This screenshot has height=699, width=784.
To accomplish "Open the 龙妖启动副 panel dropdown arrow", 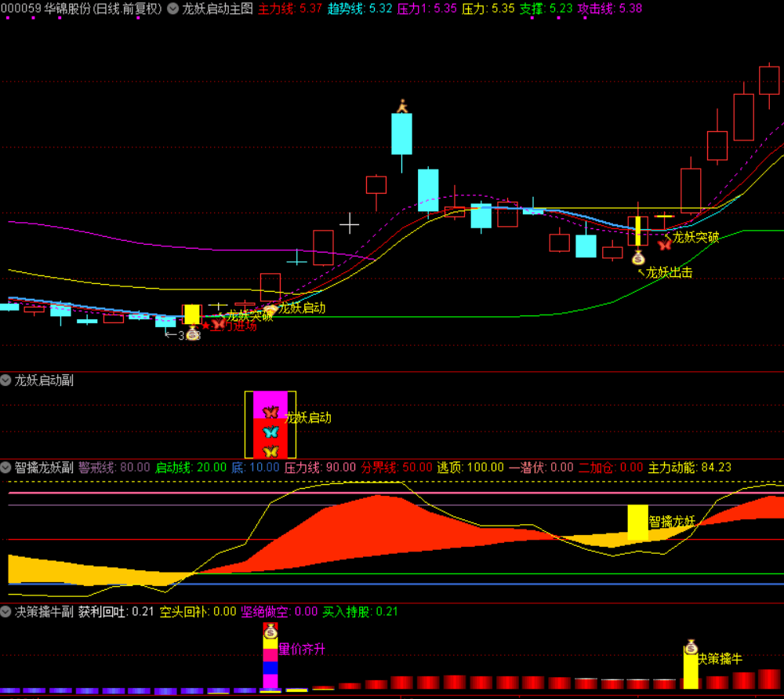I will pyautogui.click(x=7, y=380).
